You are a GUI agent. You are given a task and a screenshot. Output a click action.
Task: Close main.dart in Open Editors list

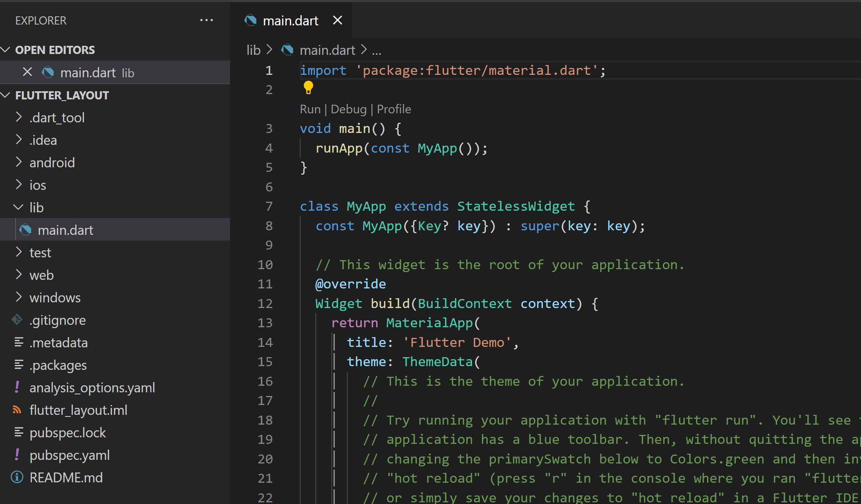click(27, 72)
